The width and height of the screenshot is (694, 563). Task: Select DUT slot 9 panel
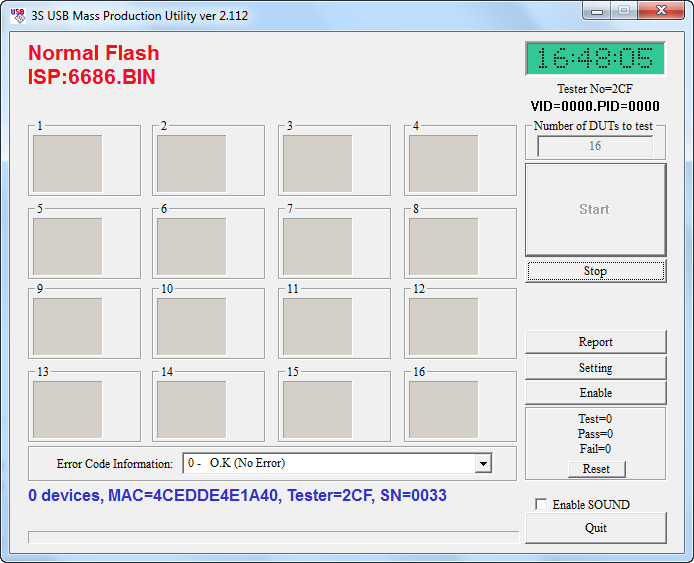tap(85, 324)
